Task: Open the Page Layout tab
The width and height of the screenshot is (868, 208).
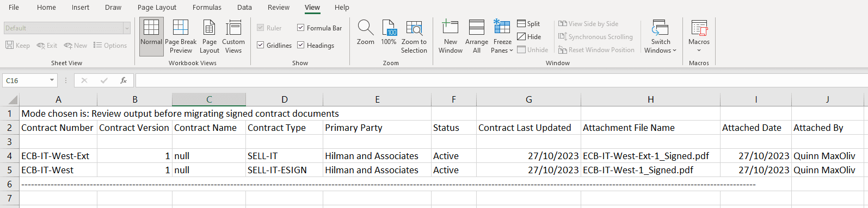Action: pos(157,7)
